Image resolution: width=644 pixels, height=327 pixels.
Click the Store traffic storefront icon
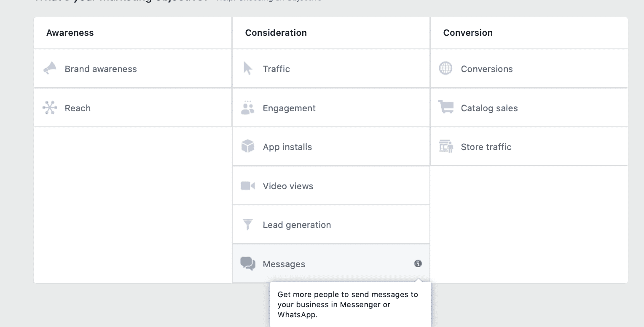446,147
